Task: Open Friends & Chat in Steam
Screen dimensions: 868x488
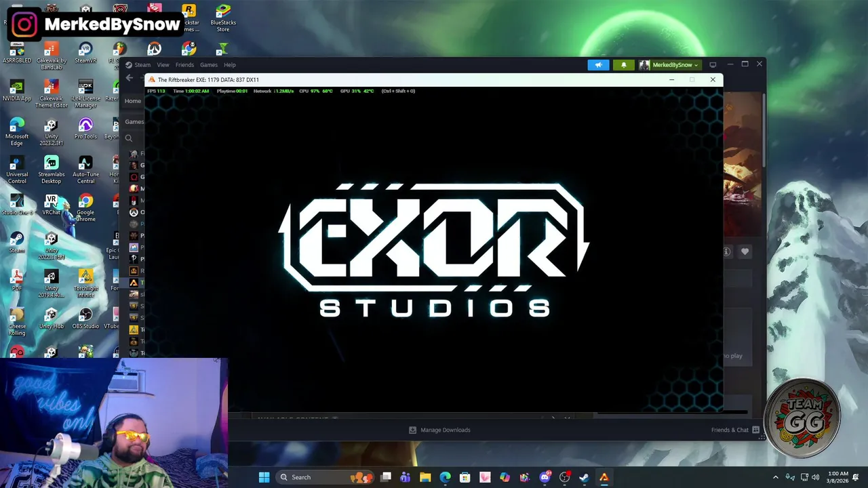Action: click(735, 430)
